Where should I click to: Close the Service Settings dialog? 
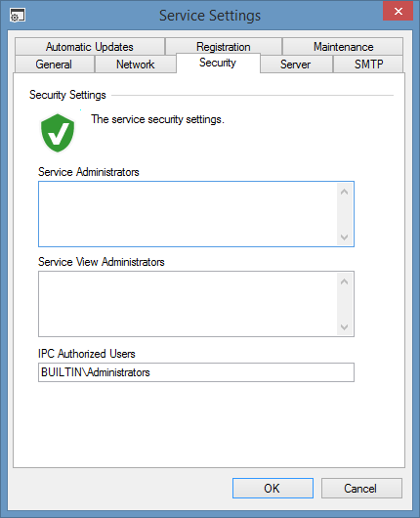click(x=398, y=11)
